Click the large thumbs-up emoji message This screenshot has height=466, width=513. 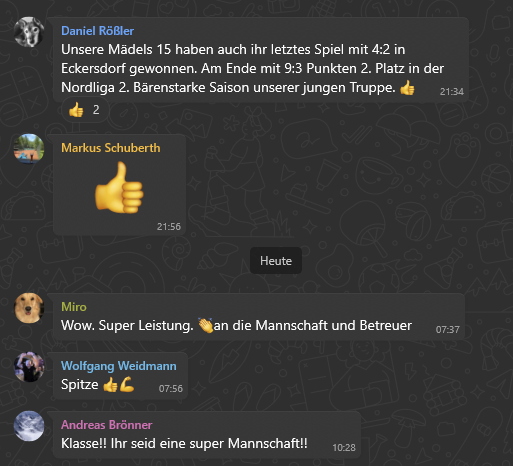click(119, 187)
